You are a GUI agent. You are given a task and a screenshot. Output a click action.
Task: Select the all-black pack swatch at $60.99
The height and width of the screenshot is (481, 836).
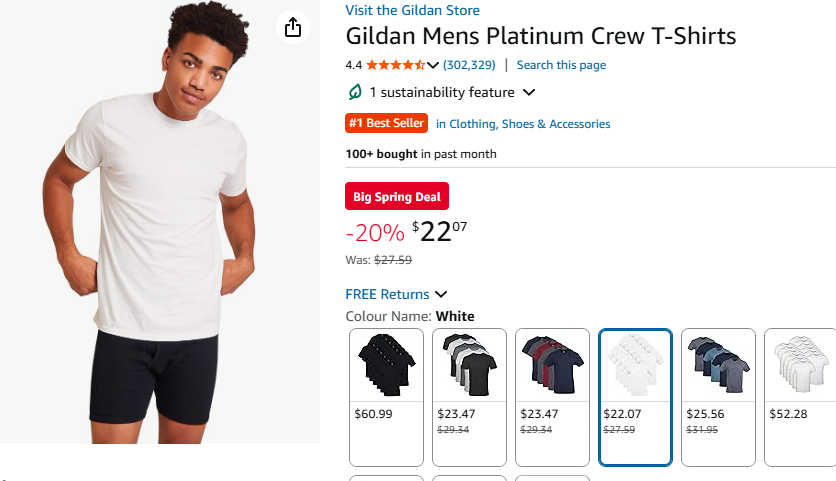[x=386, y=396]
